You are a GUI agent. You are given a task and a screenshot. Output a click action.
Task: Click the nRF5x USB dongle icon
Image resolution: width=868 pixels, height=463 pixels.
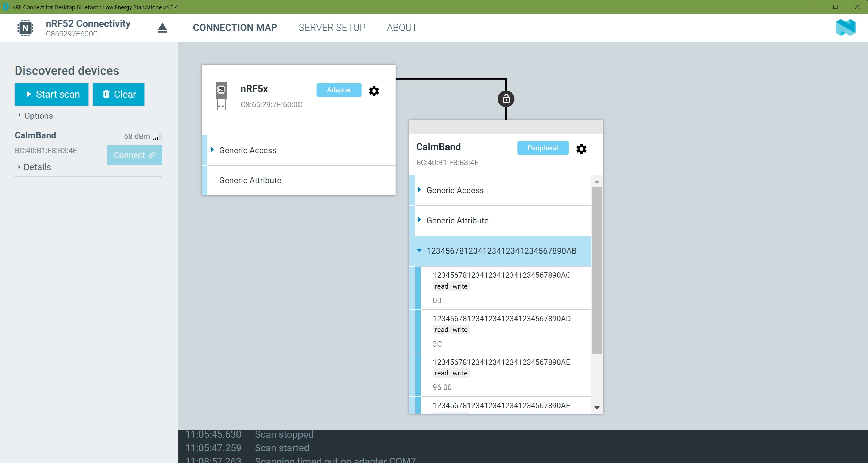coord(221,96)
